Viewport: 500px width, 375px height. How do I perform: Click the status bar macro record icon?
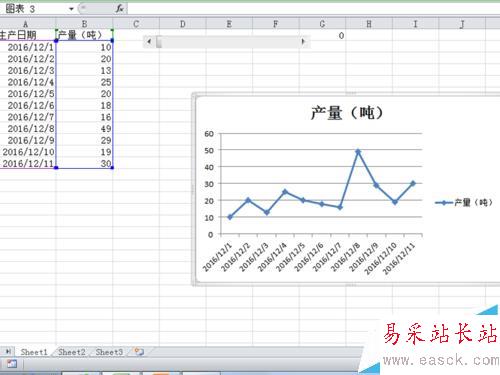pos(11,364)
